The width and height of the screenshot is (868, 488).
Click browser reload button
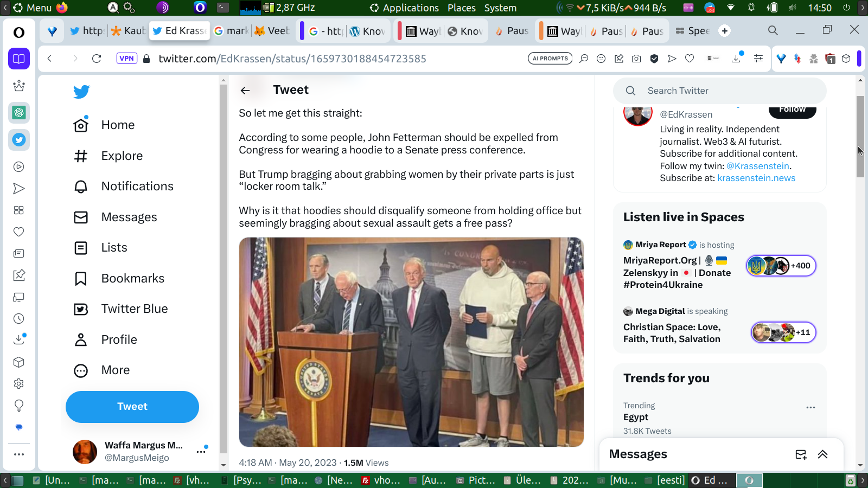point(97,59)
